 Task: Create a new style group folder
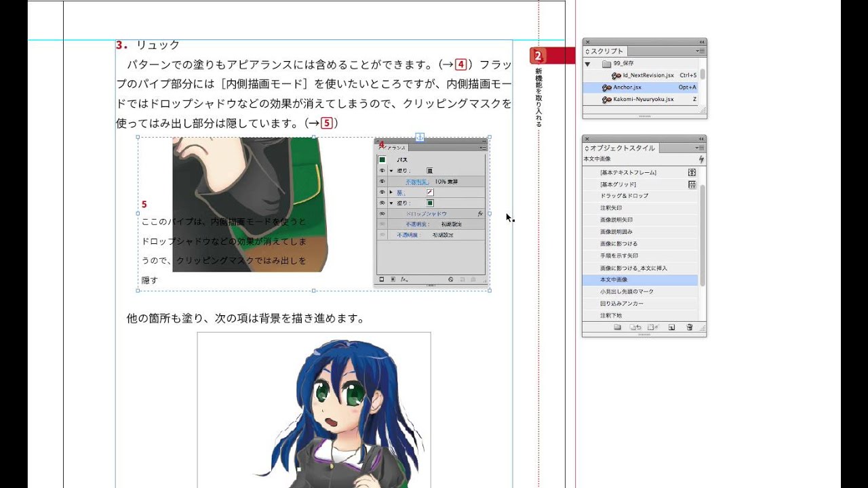click(617, 327)
